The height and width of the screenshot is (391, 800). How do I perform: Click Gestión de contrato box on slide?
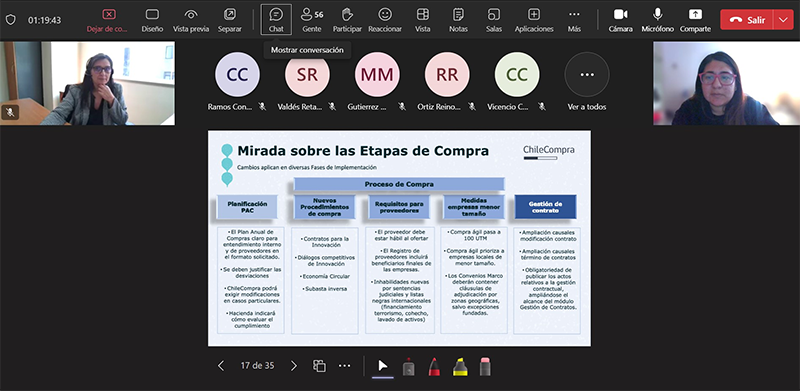(x=545, y=207)
